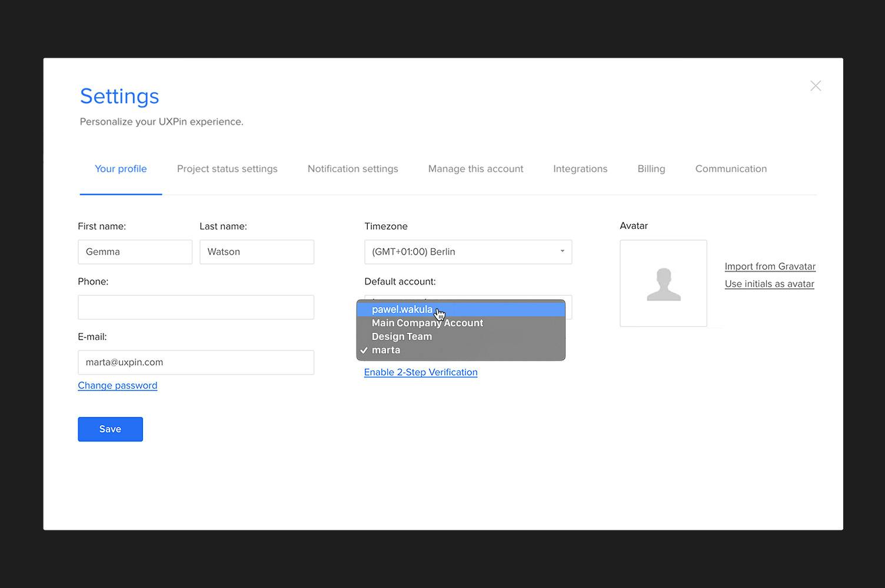Select Main Company Account option
The width and height of the screenshot is (885, 588).
click(x=427, y=323)
